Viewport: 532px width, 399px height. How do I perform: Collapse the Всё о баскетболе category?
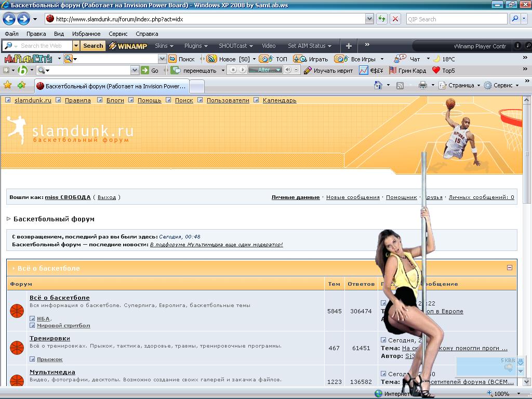[x=509, y=268]
